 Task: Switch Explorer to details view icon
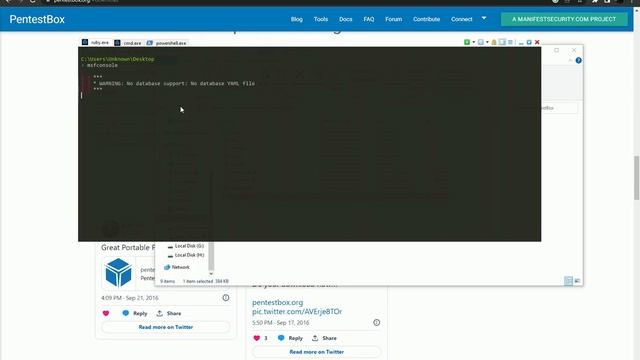(x=568, y=281)
